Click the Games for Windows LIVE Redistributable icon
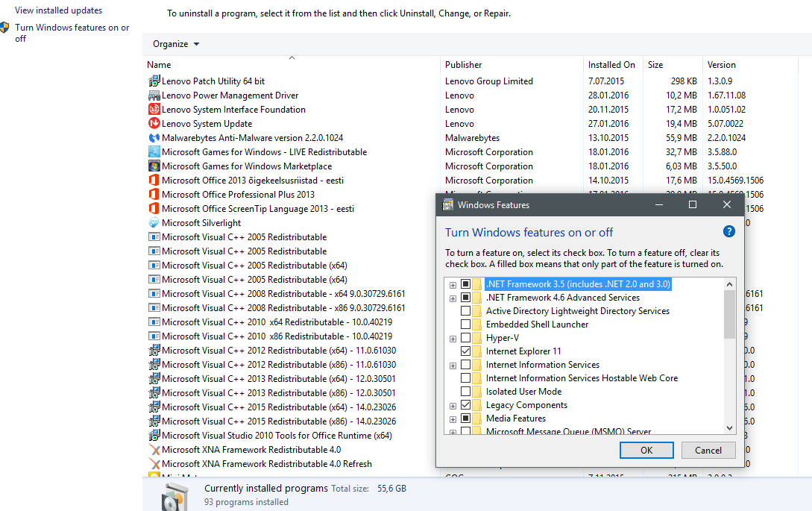Screen dimensions: 812x511 click(154, 152)
